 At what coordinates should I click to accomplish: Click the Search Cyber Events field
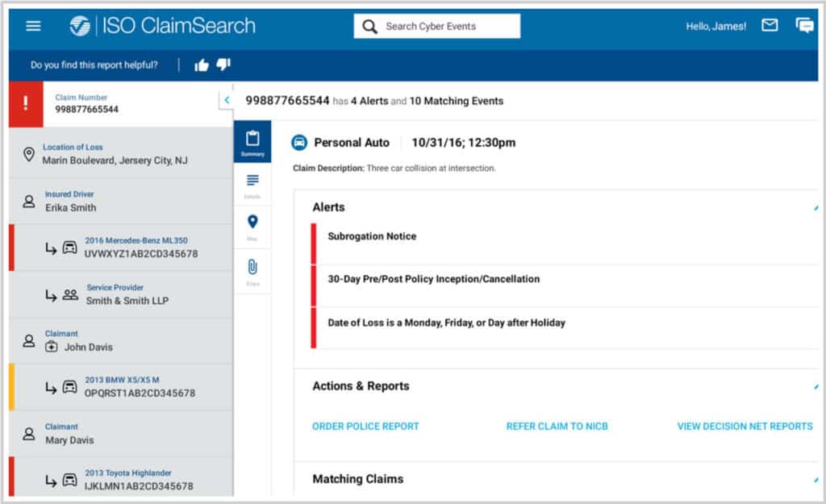pyautogui.click(x=448, y=27)
